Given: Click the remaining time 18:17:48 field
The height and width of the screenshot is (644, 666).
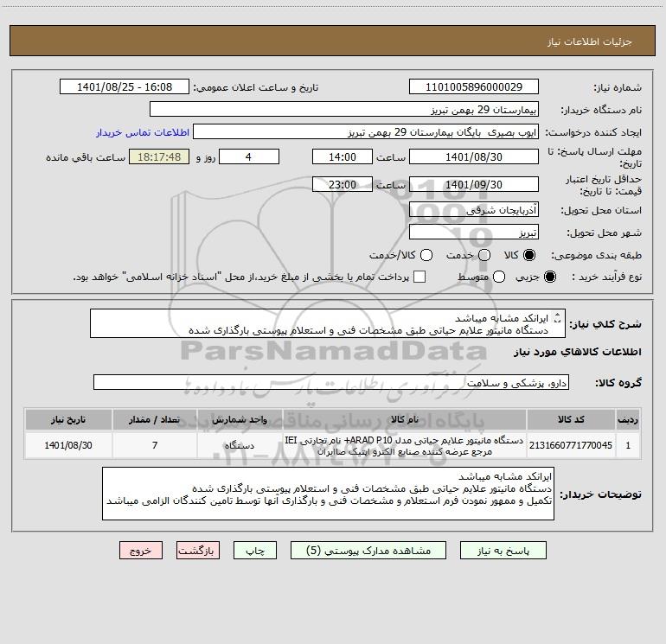Looking at the screenshot, I should pos(159,156).
